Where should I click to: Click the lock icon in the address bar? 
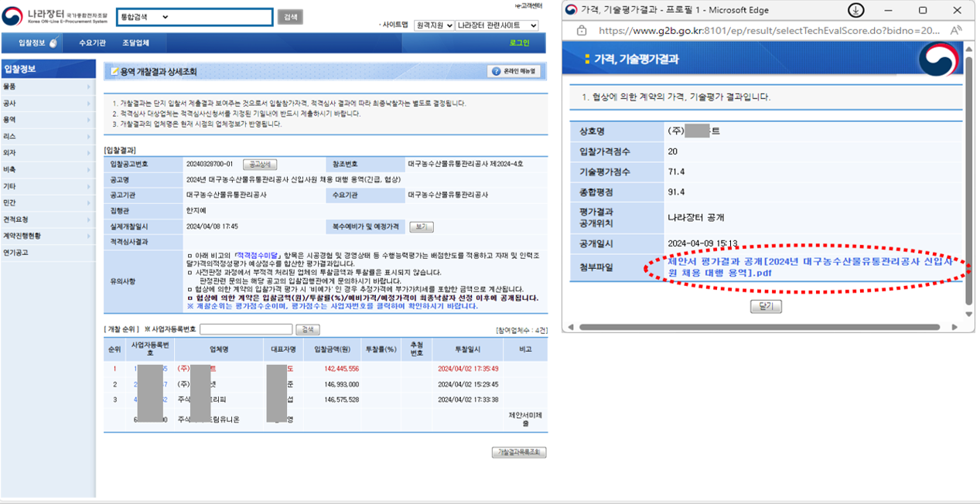click(x=582, y=31)
